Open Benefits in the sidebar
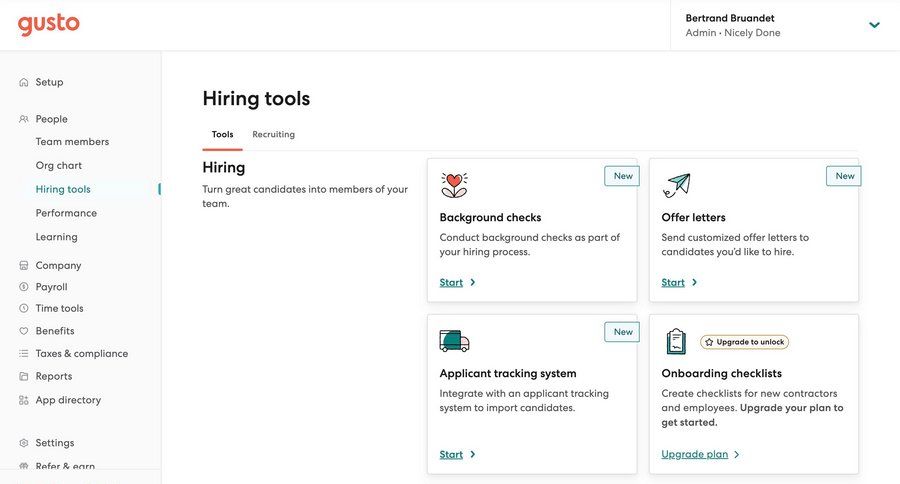This screenshot has height=484, width=900. pyautogui.click(x=55, y=331)
